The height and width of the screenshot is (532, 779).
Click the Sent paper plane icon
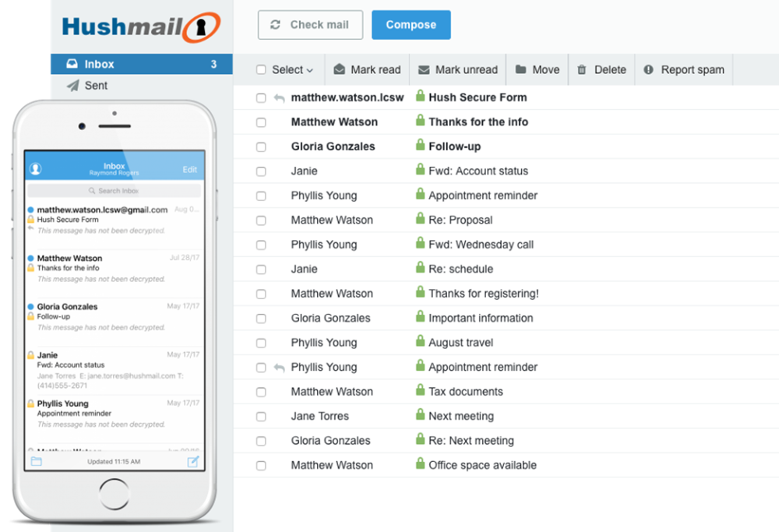click(x=73, y=86)
